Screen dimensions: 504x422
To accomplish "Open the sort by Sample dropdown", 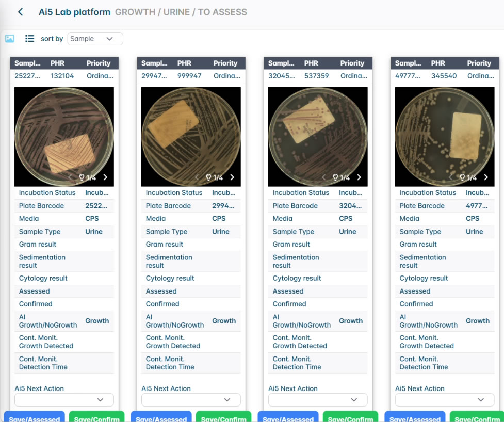I will tap(95, 39).
